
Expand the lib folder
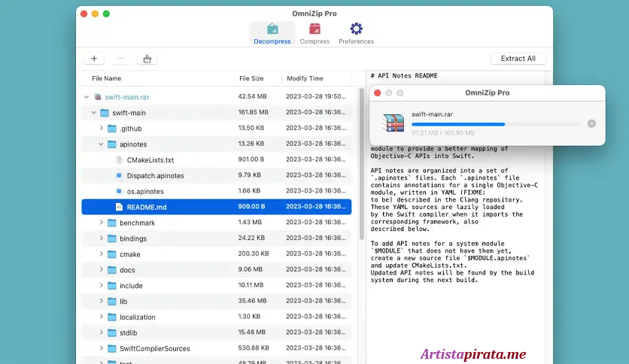coord(101,301)
